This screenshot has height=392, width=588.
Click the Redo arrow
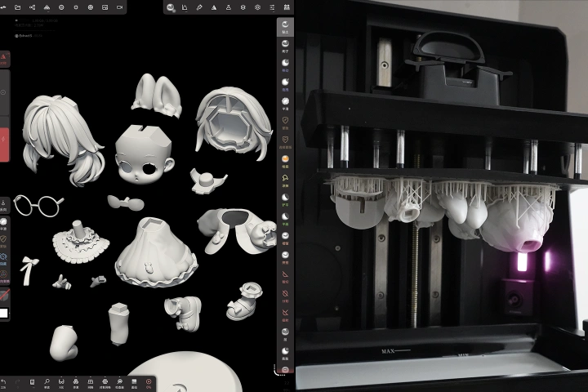18,383
